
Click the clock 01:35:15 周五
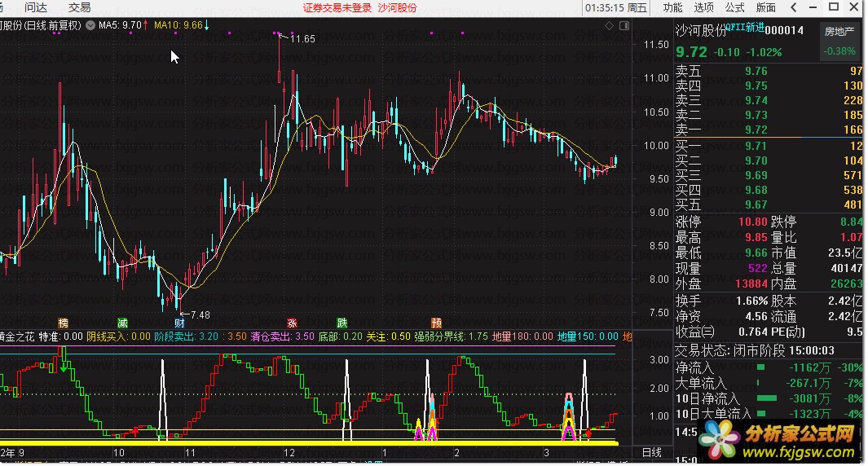click(616, 8)
